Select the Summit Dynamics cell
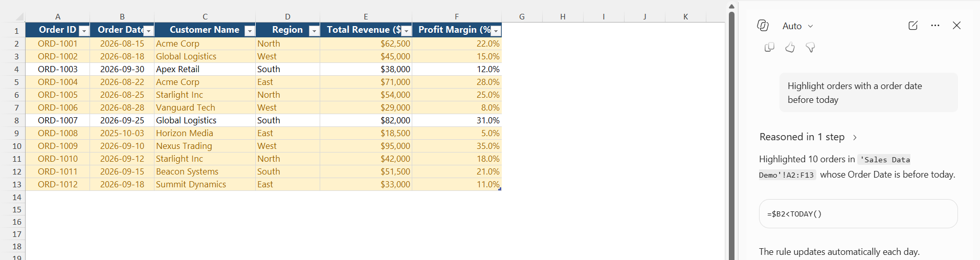The image size is (980, 260). point(205,184)
